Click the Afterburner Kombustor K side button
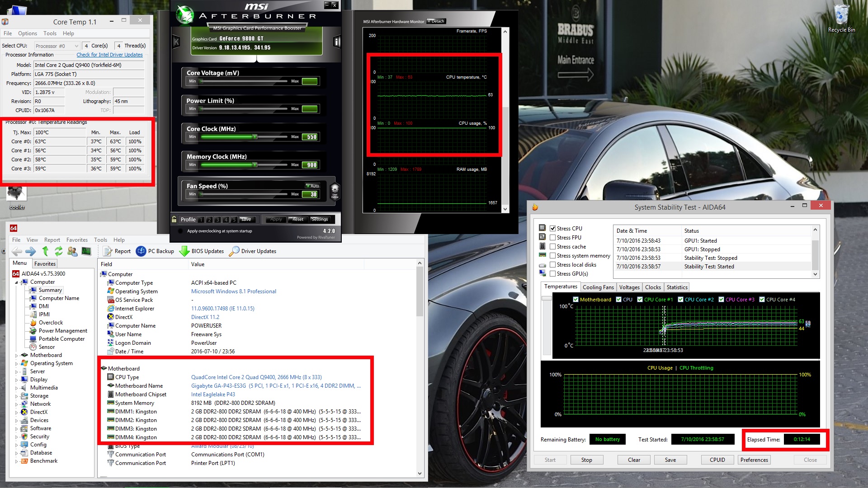 point(176,42)
